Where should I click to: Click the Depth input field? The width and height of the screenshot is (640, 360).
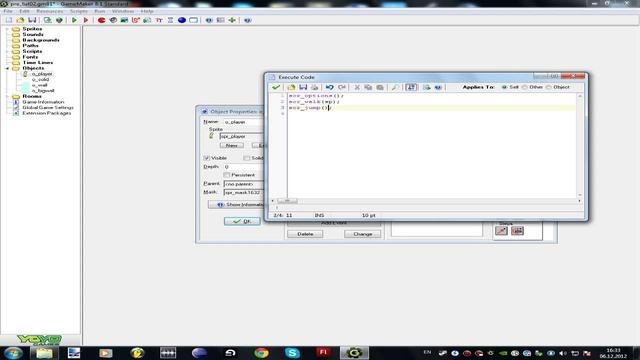coord(244,167)
